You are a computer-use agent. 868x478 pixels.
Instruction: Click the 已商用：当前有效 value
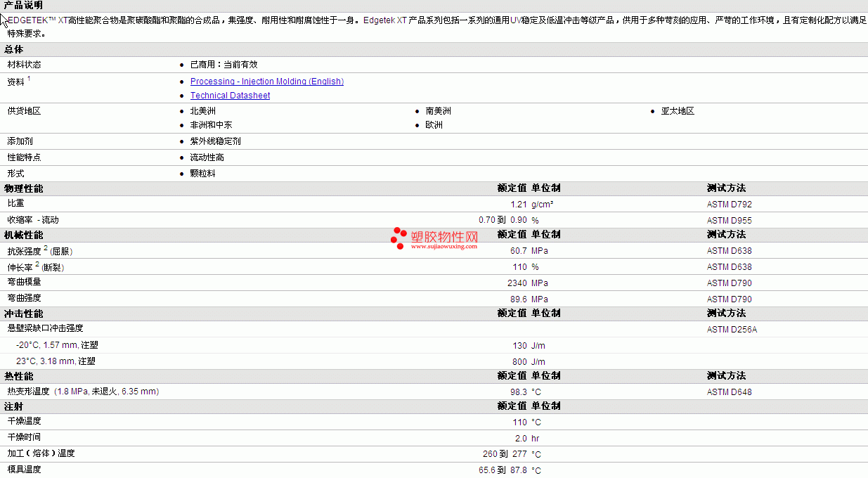224,65
